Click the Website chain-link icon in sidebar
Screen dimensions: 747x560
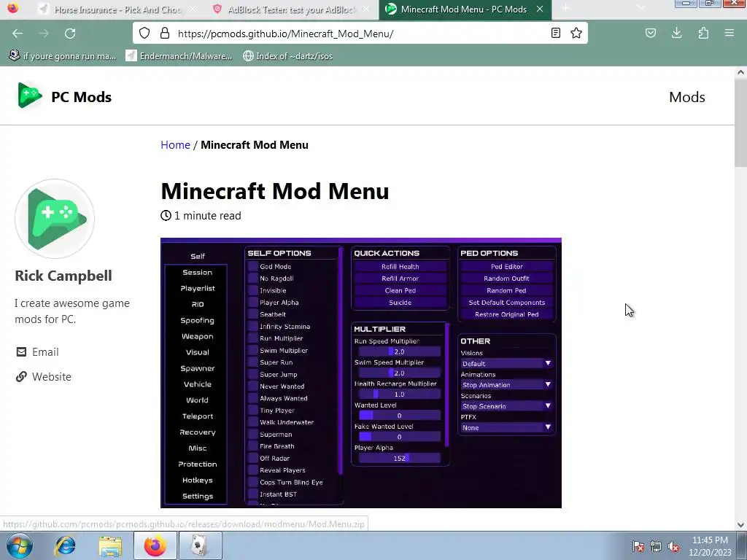click(x=21, y=377)
